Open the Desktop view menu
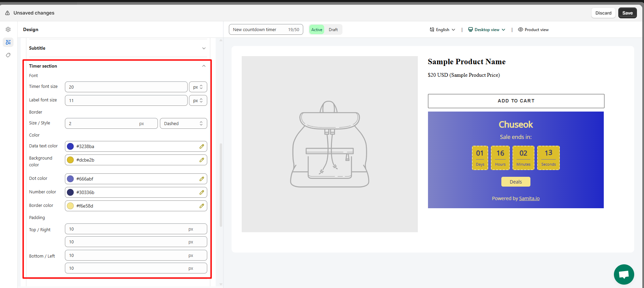 click(486, 30)
